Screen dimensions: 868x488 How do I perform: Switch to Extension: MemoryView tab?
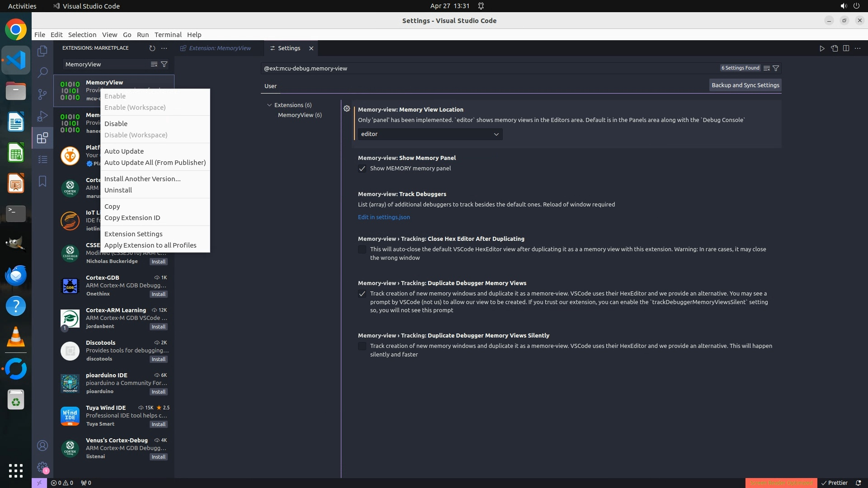pos(220,48)
